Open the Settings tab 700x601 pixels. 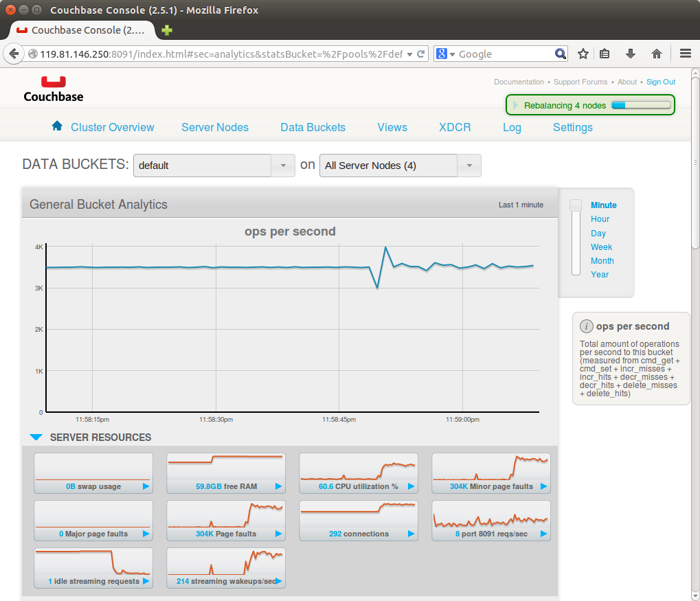pos(573,127)
